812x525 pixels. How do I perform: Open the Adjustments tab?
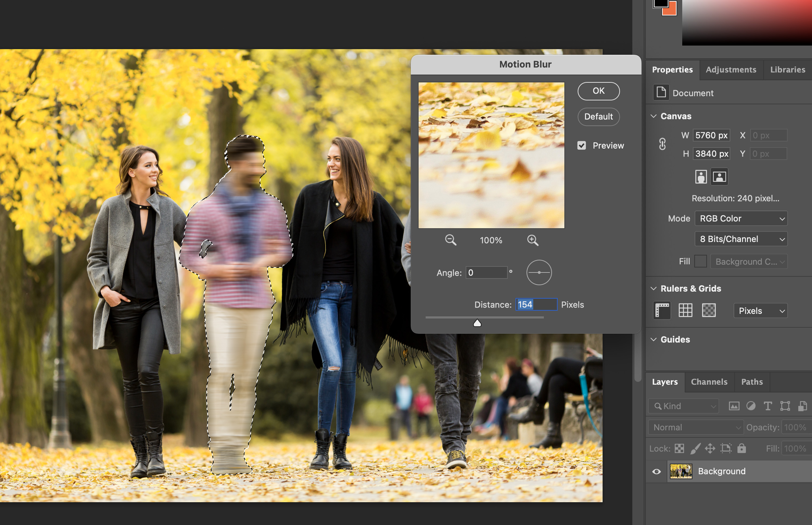click(x=731, y=69)
